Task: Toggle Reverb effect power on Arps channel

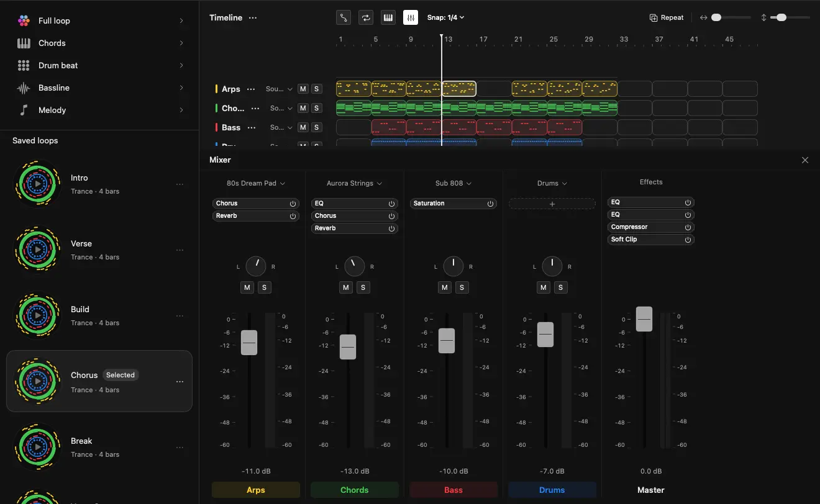Action: click(x=293, y=216)
